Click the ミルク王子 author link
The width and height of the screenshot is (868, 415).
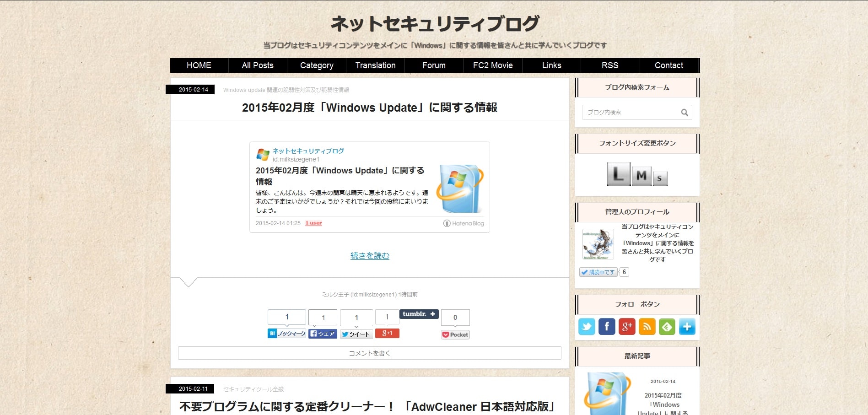point(359,295)
